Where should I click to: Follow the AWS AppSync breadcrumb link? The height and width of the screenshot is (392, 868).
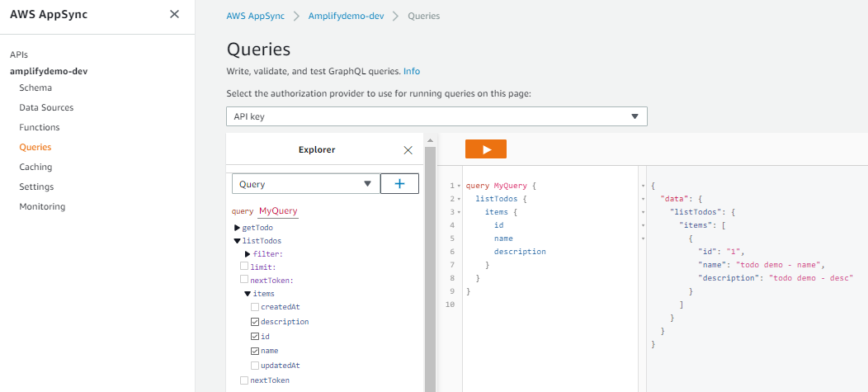point(255,16)
